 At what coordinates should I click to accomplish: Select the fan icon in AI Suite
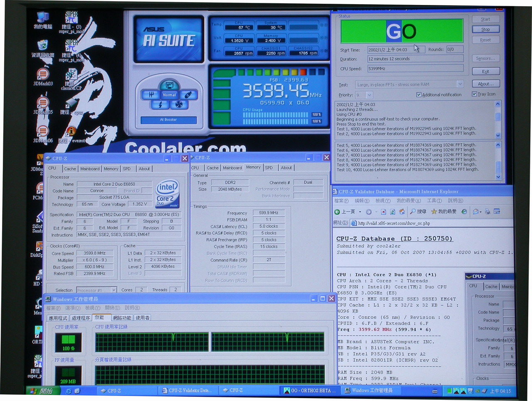click(179, 105)
